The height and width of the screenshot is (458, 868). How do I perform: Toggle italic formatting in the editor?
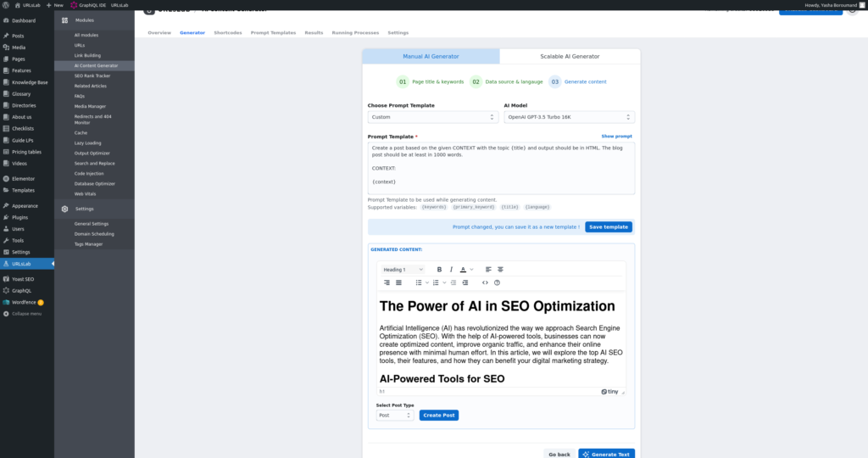pos(451,270)
